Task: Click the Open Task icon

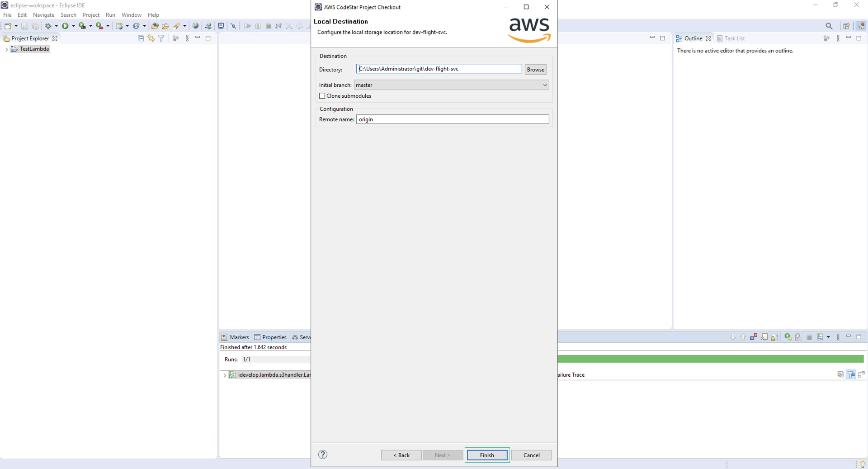Action: 165,26
